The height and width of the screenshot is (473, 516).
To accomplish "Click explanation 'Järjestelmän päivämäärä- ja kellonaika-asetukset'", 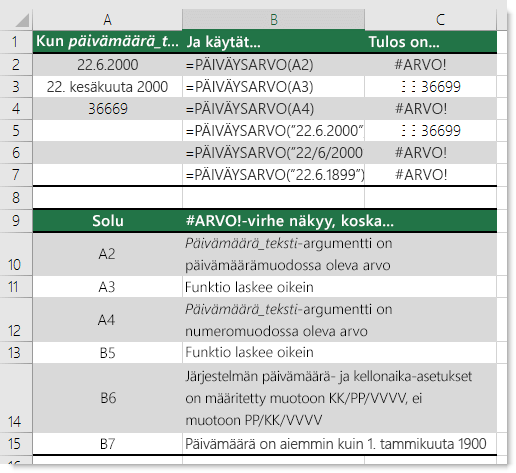I will (329, 377).
